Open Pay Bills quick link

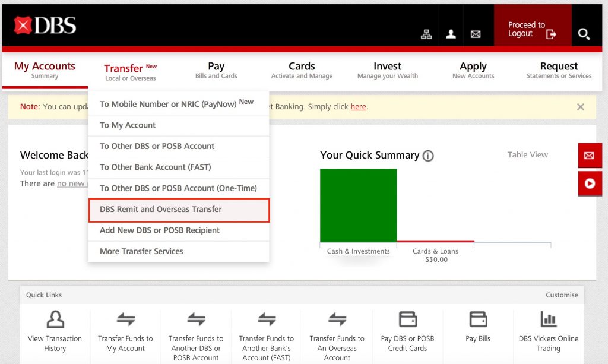(478, 327)
